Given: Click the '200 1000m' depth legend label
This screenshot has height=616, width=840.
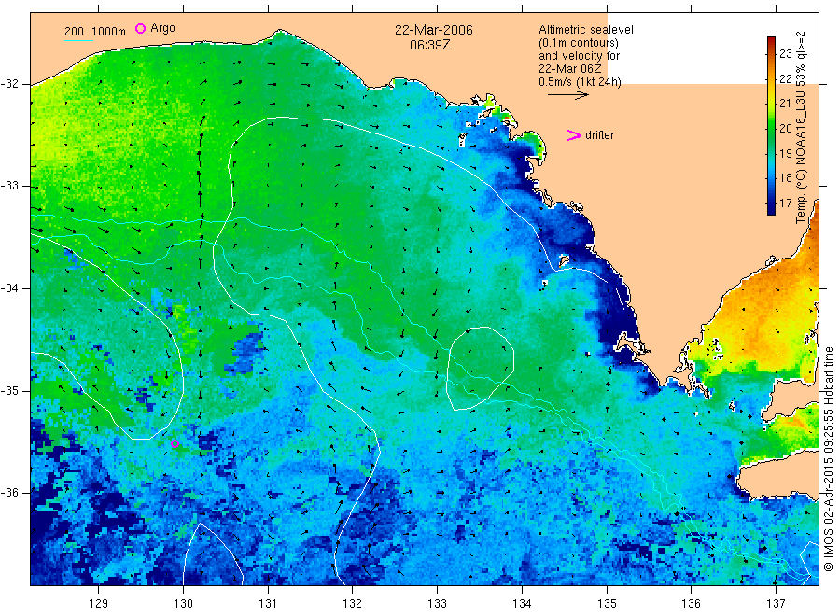Looking at the screenshot, I should [x=95, y=31].
